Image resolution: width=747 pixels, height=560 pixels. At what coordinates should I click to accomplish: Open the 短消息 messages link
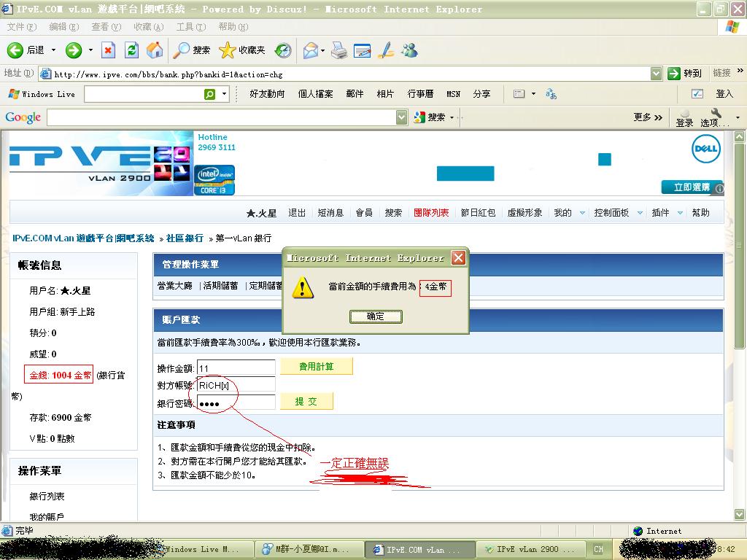[330, 213]
